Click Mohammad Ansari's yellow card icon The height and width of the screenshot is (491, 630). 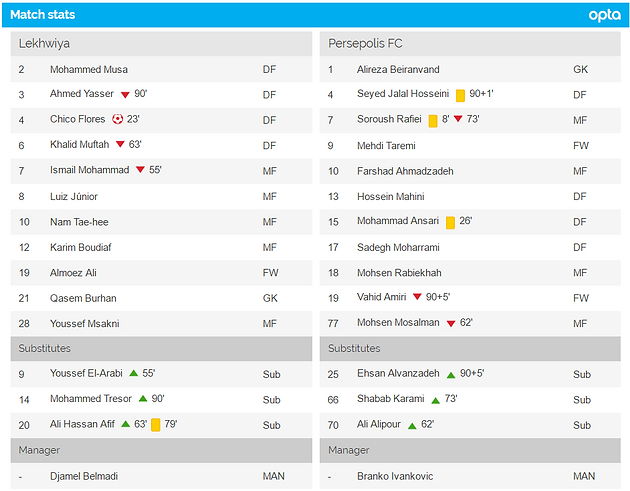[x=450, y=222]
